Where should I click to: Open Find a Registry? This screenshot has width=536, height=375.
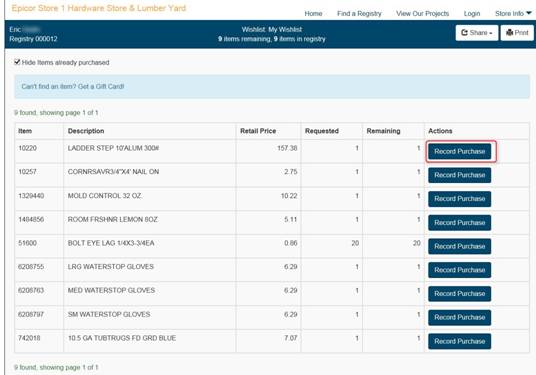point(359,14)
